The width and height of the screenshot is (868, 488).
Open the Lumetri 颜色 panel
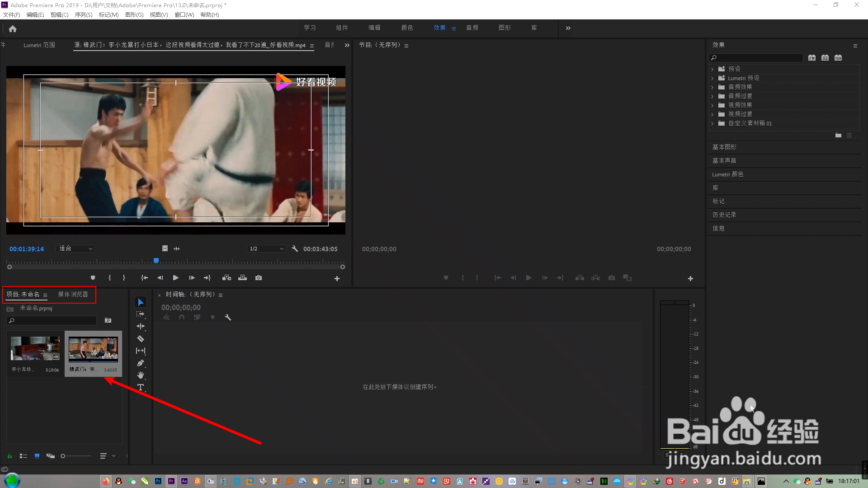[x=727, y=174]
